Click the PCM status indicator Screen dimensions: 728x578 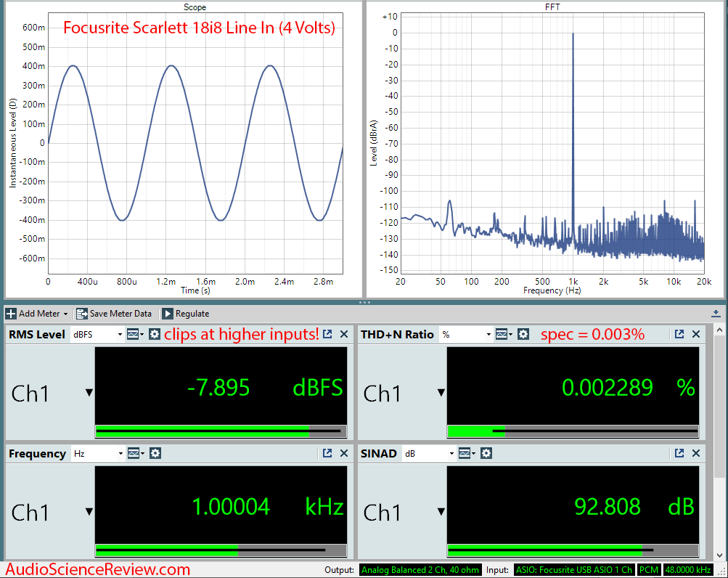pos(649,569)
